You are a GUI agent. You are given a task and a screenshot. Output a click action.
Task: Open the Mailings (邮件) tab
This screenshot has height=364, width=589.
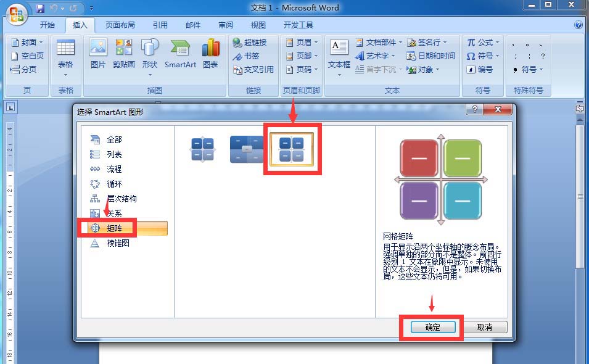[x=192, y=25]
